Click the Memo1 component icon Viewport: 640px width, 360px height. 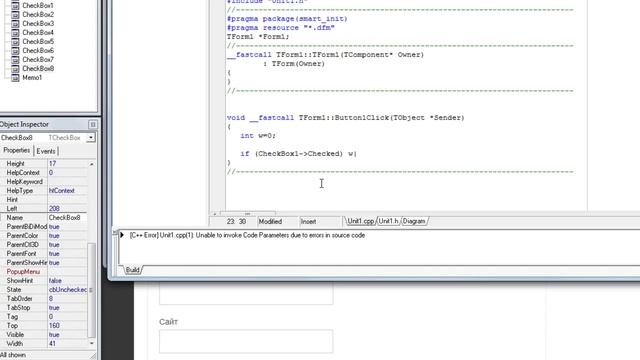(15, 78)
